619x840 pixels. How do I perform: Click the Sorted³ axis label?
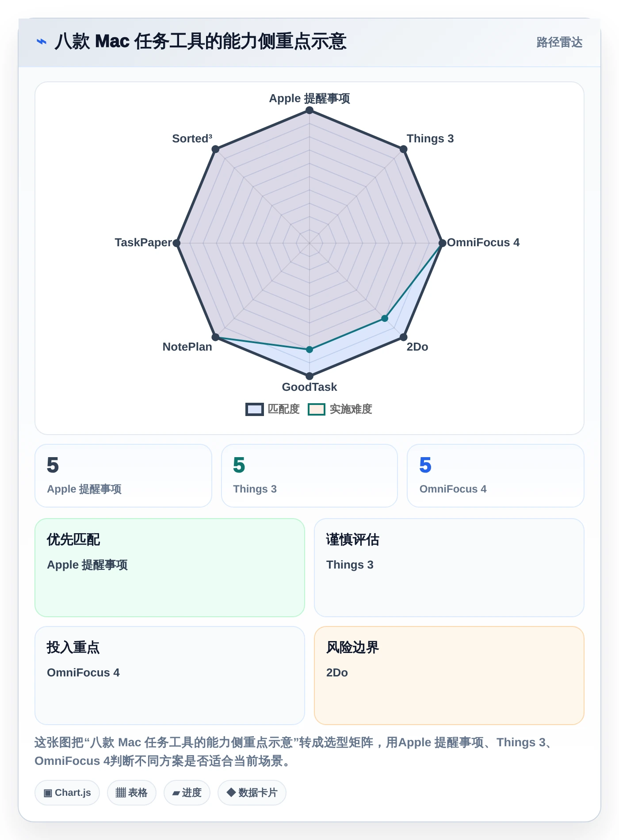coord(192,138)
